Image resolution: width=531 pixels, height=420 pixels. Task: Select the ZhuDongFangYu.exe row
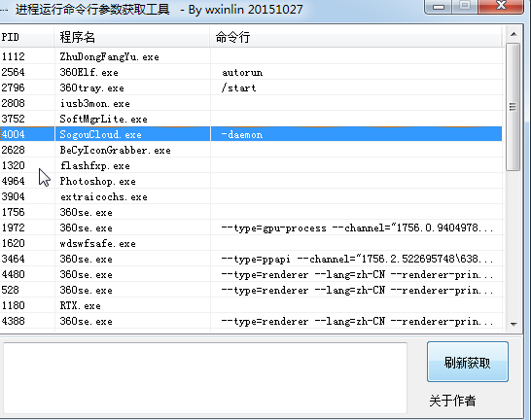[x=251, y=56]
